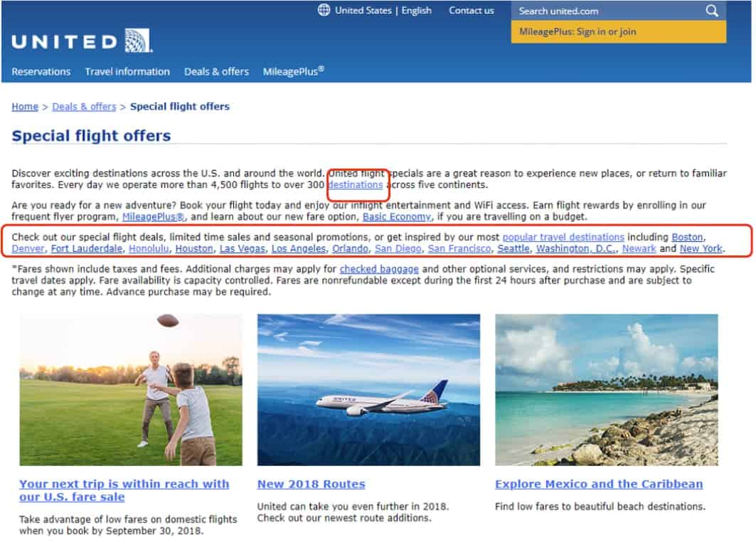
Task: Open MileagePlus menu in navigation bar
Action: [293, 71]
